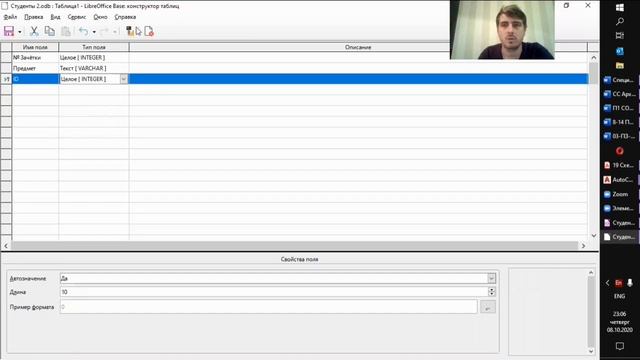
Task: Switch to Word document '8-14 П...' in taskbar
Action: tap(620, 122)
